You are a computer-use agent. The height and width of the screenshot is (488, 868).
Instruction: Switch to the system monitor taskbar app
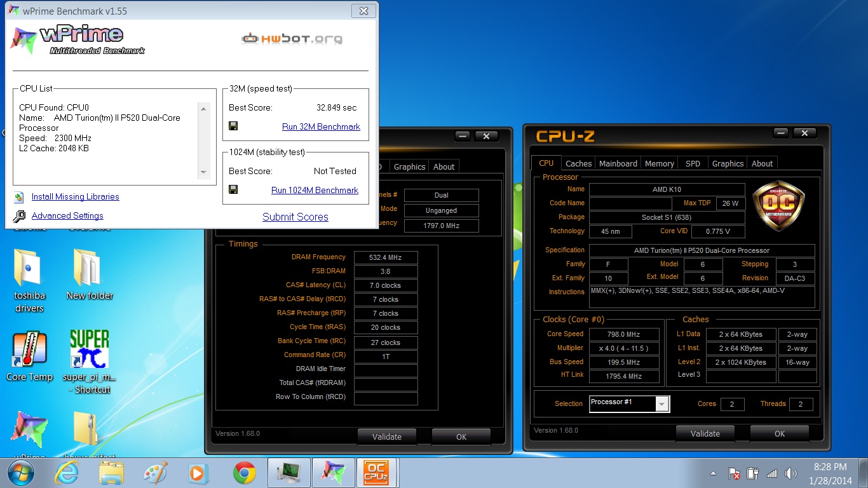coord(289,473)
